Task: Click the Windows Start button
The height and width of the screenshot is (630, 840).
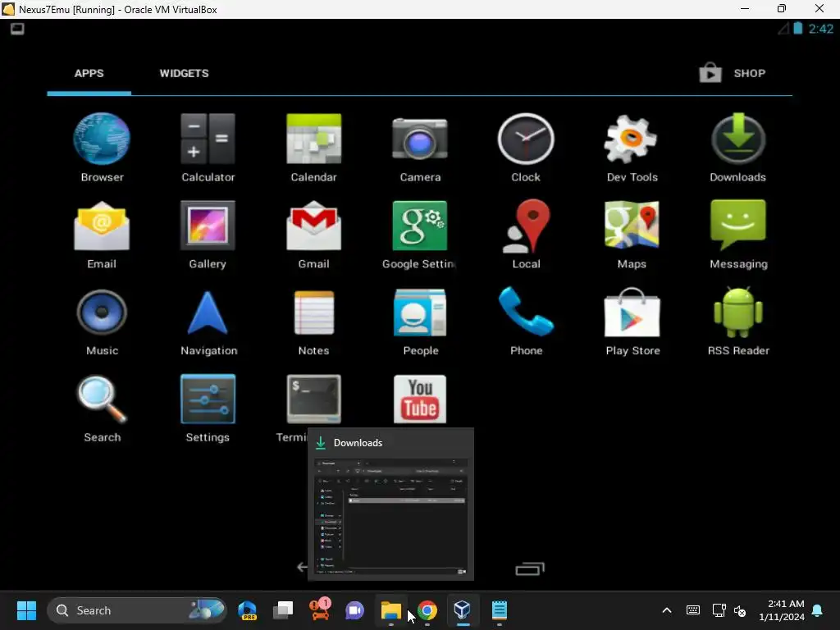Action: click(x=26, y=610)
